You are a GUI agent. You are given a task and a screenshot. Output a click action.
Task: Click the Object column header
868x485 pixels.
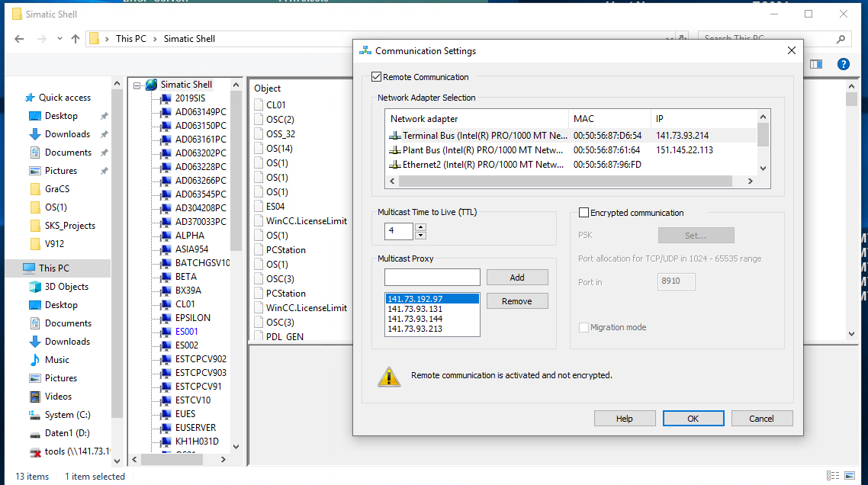point(268,88)
